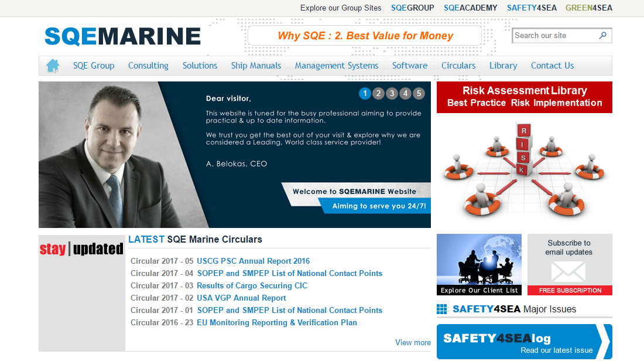The width and height of the screenshot is (644, 361).
Task: Click the SQEMARINE logo
Action: click(122, 36)
